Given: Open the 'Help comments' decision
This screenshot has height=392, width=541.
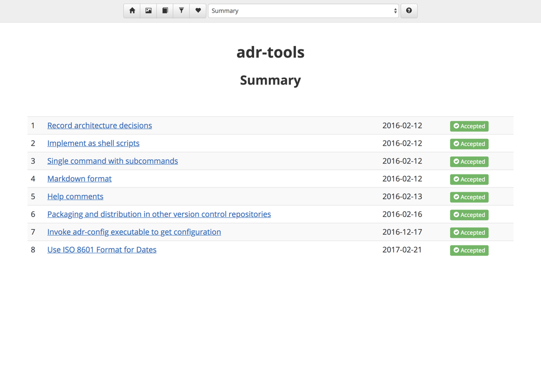Looking at the screenshot, I should [75, 196].
